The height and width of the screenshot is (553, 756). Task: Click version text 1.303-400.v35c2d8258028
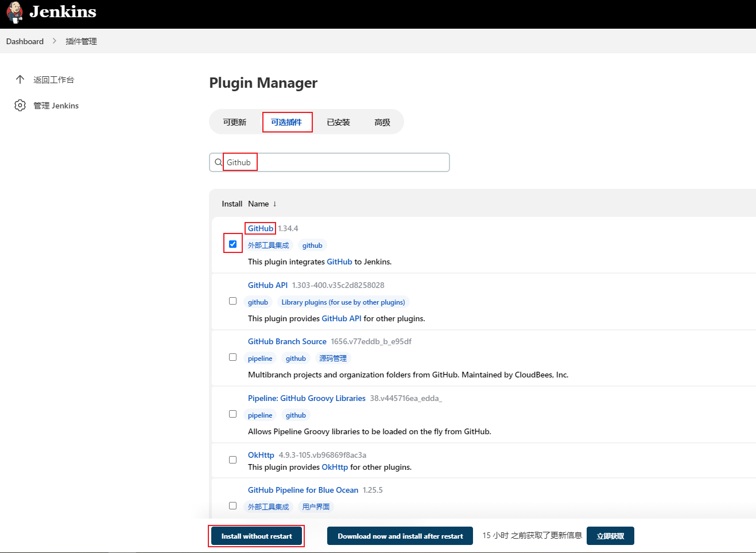pos(338,285)
